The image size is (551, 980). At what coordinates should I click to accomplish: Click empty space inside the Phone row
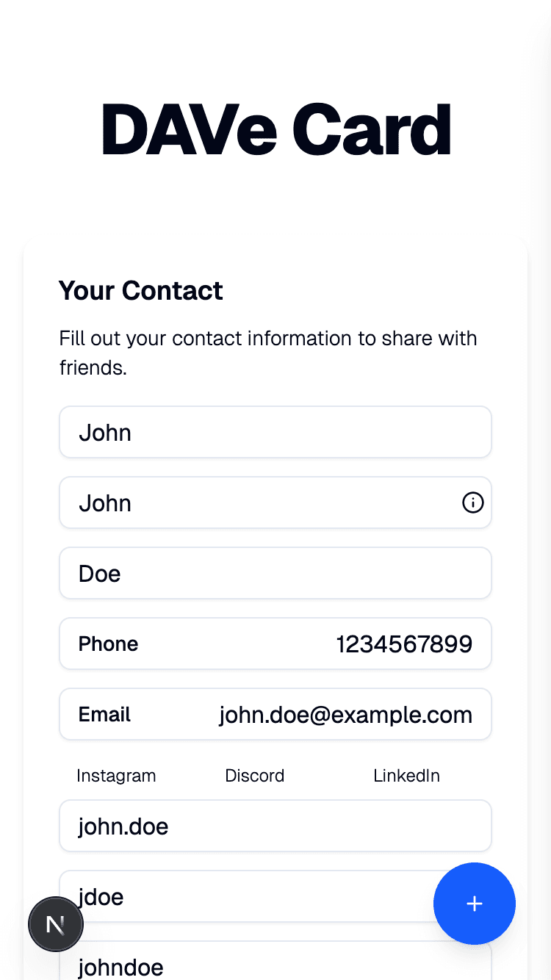click(235, 644)
